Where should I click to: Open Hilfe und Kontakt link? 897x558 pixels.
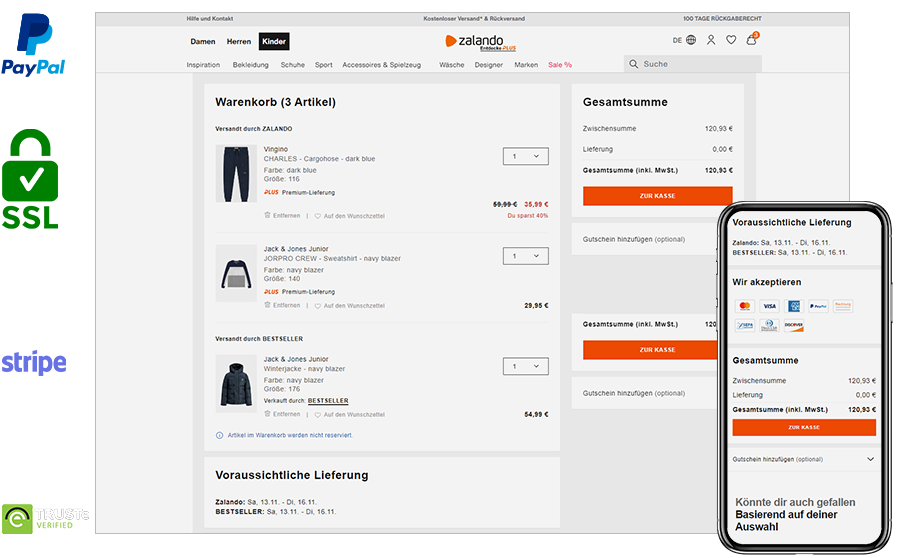point(210,19)
